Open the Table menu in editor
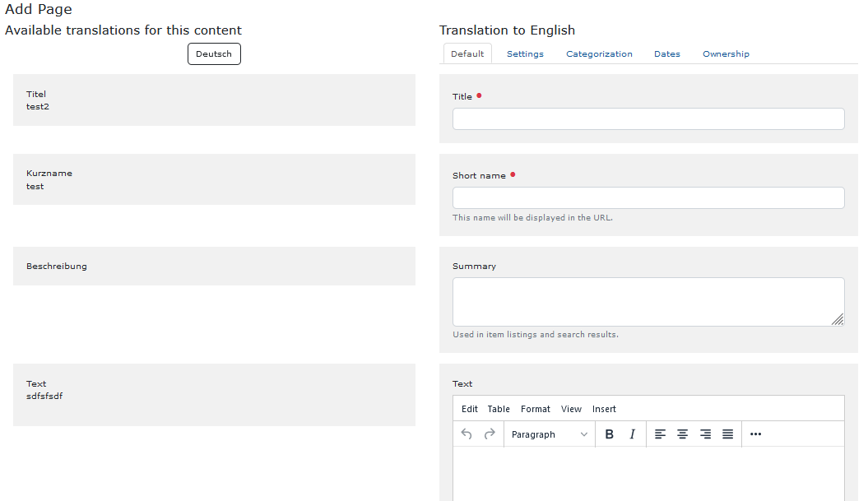The height and width of the screenshot is (501, 868). click(x=499, y=409)
